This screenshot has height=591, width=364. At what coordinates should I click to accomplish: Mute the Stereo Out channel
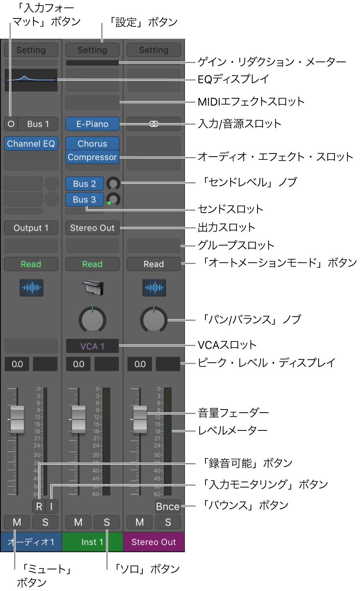pos(140,522)
